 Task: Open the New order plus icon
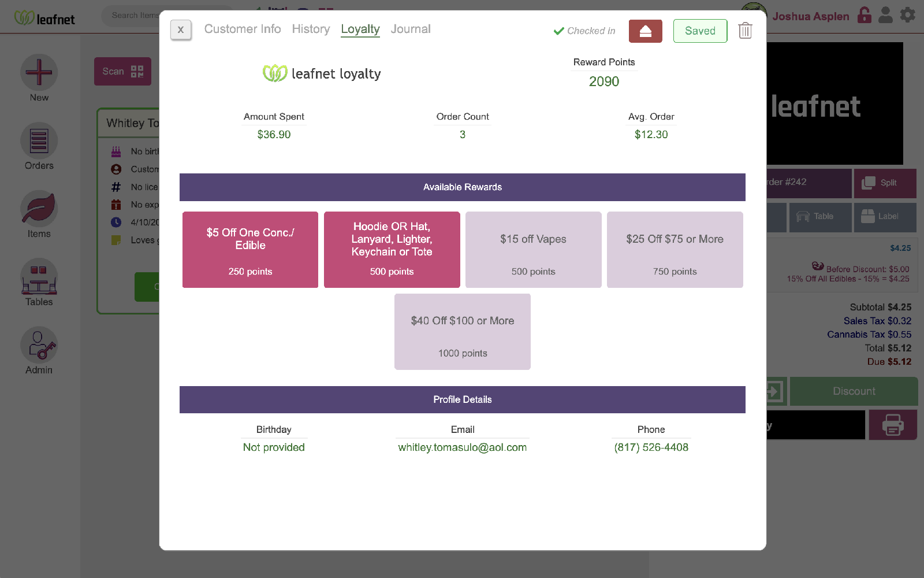[39, 73]
